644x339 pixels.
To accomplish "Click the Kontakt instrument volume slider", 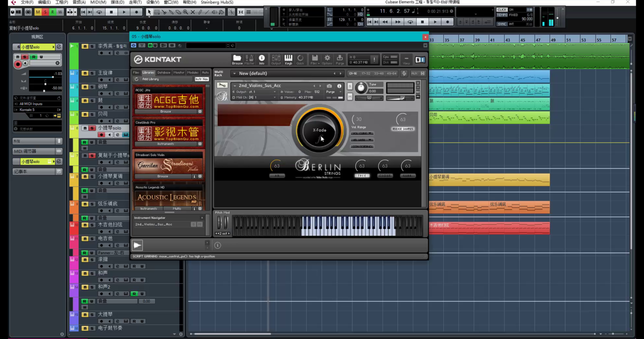I will click(400, 98).
